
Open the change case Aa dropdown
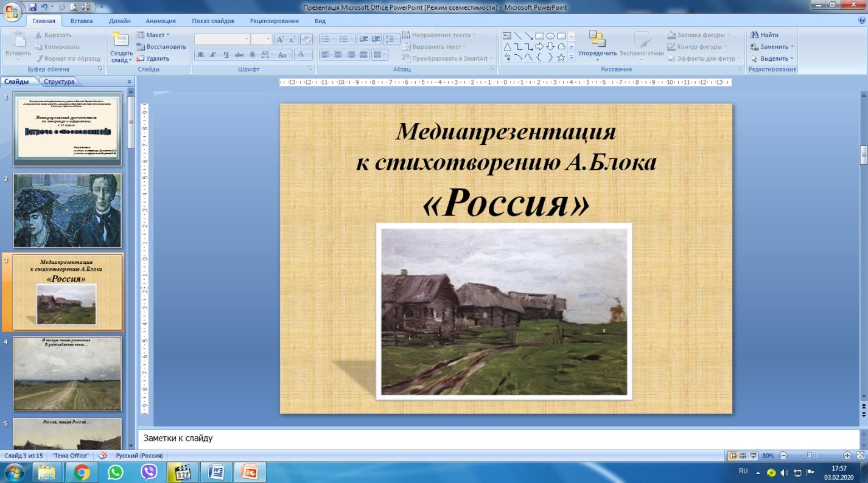[283, 55]
